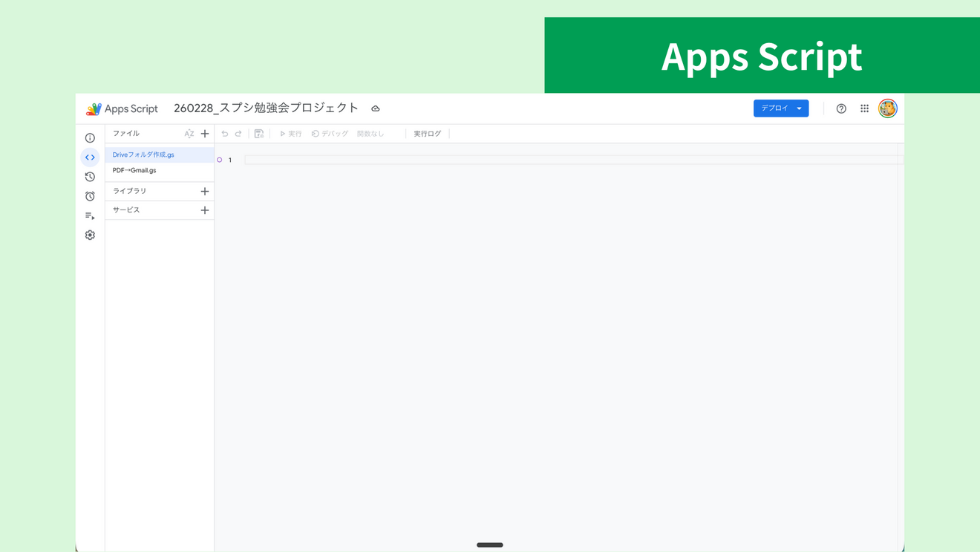Click the Redo arrow in toolbar
Screen dimensions: 980x552
[x=238, y=134]
